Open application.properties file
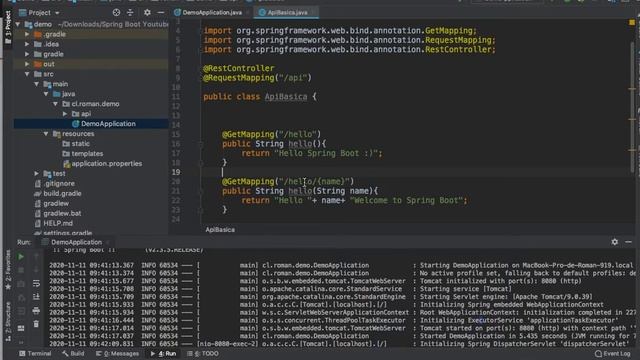 (x=103, y=164)
